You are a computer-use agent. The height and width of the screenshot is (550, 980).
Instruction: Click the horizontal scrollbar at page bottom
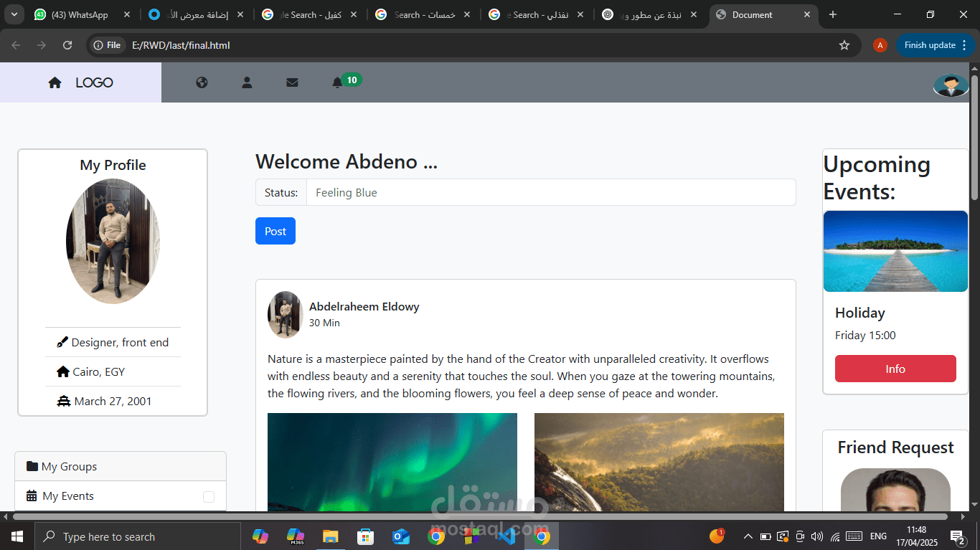(481, 516)
